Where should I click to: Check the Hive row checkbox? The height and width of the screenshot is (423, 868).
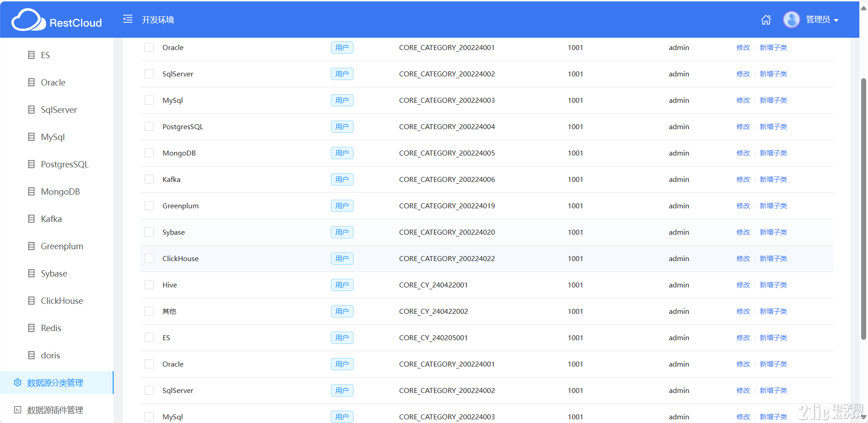pos(149,285)
